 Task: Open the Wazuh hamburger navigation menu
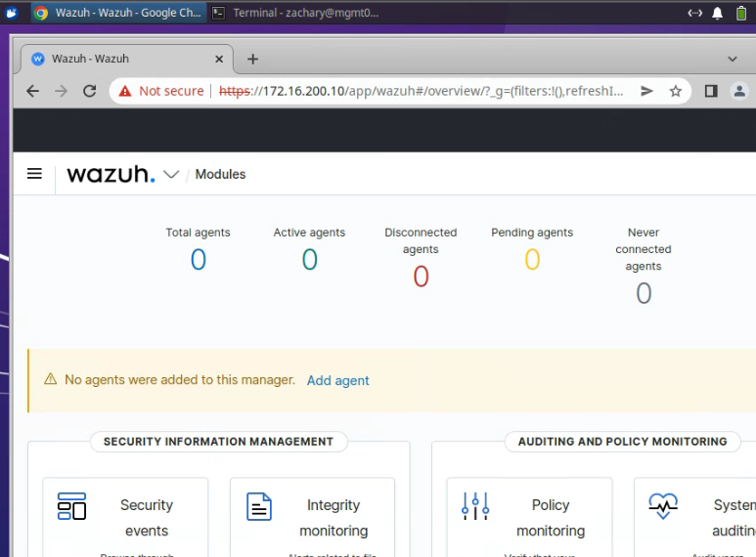[34, 174]
